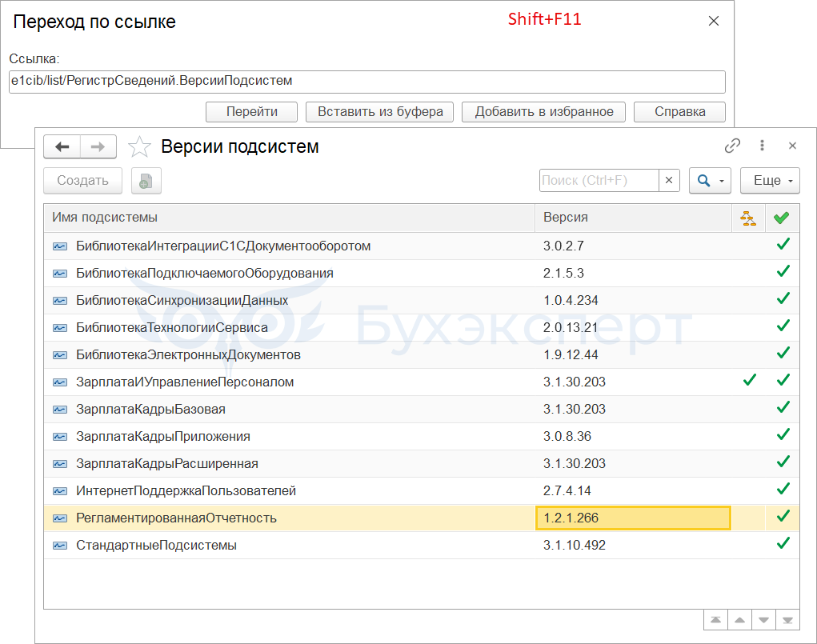Screen dimensions: 817x644
Task: Expand the Еще menu
Action: click(x=770, y=181)
